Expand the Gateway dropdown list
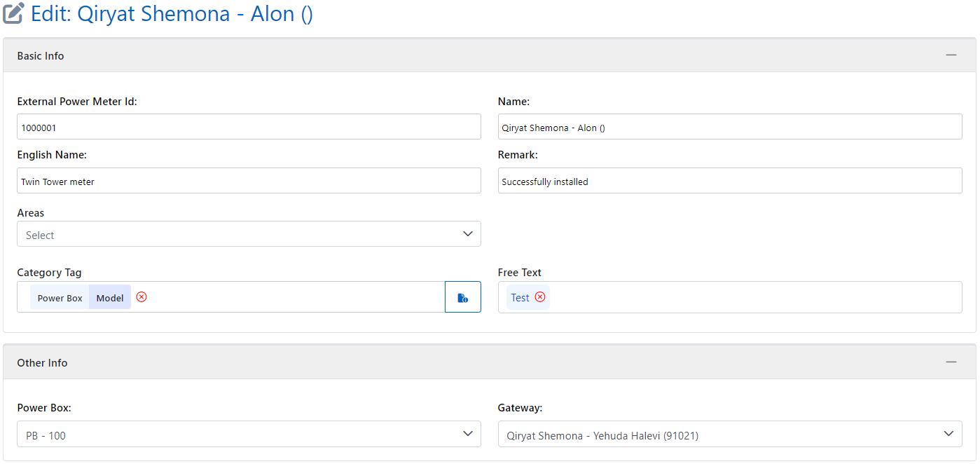 tap(729, 435)
